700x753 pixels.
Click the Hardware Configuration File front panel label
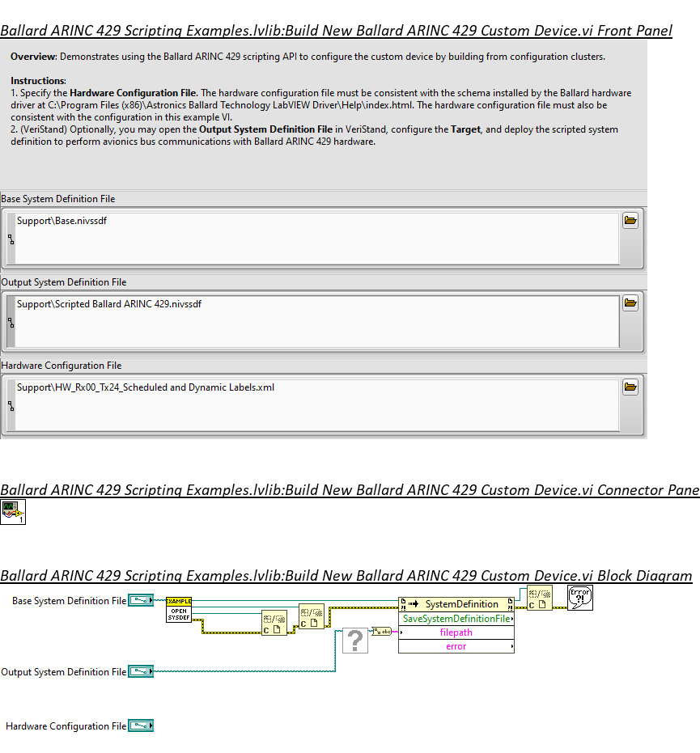pyautogui.click(x=62, y=366)
